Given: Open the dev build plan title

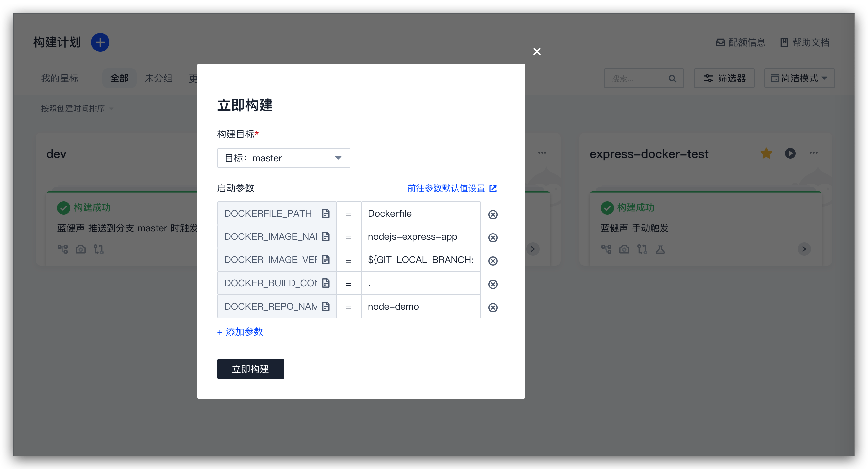Looking at the screenshot, I should point(56,154).
